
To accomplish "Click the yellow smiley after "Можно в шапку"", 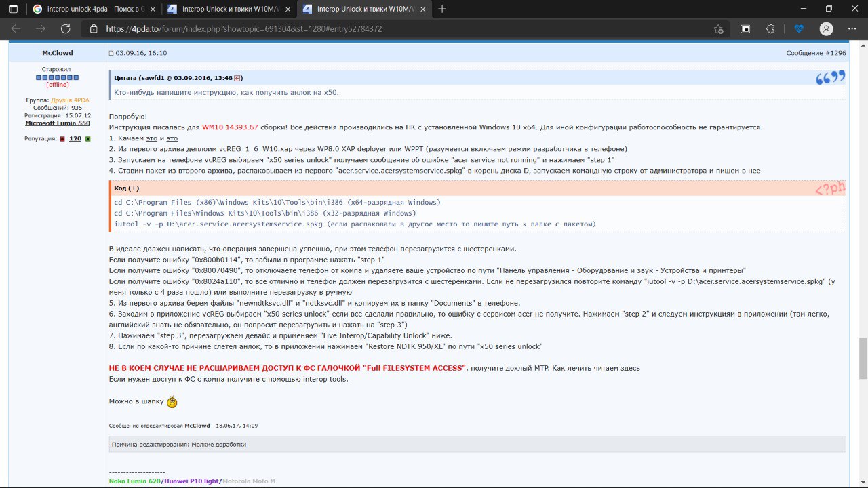I will (x=172, y=402).
